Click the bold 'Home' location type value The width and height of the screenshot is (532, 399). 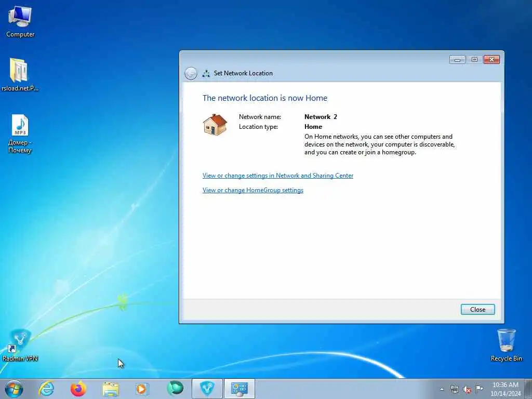pos(313,127)
